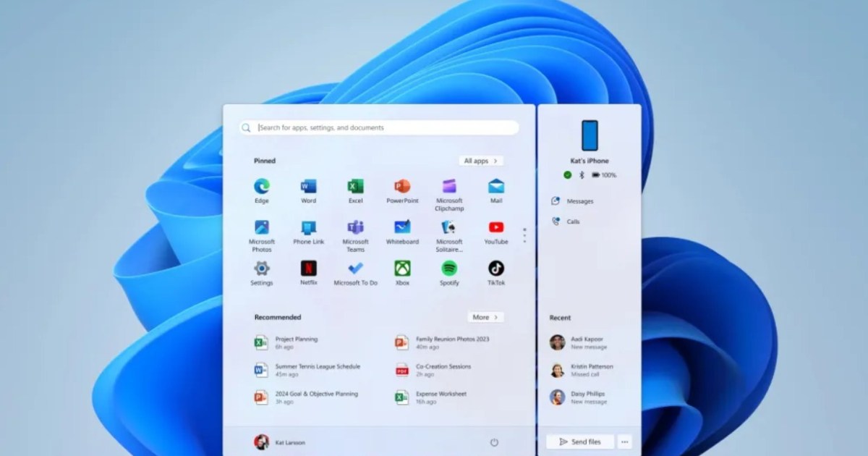
Task: Click the green connected status icon
Action: [568, 175]
